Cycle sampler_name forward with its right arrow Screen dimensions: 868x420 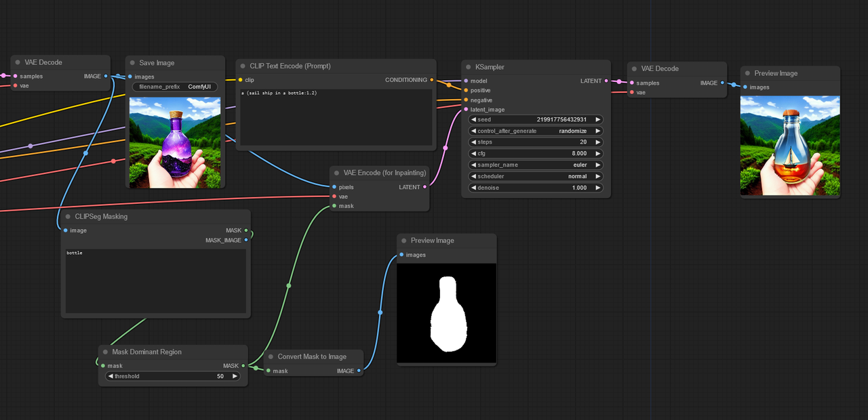tap(598, 165)
